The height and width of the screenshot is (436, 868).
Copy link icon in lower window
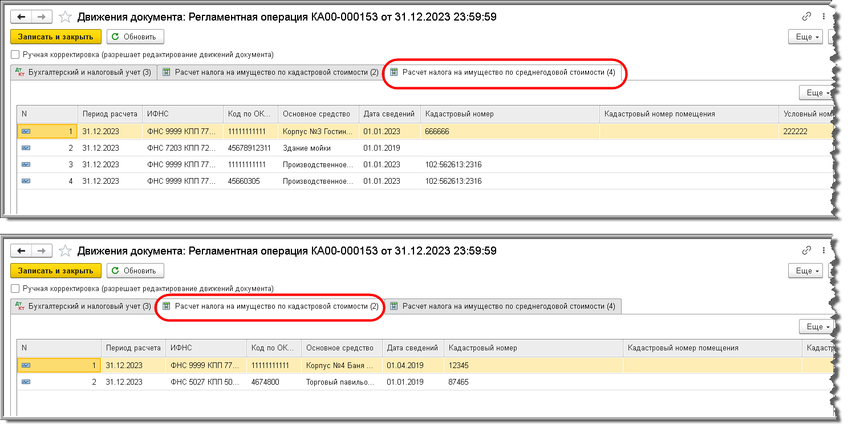click(806, 250)
